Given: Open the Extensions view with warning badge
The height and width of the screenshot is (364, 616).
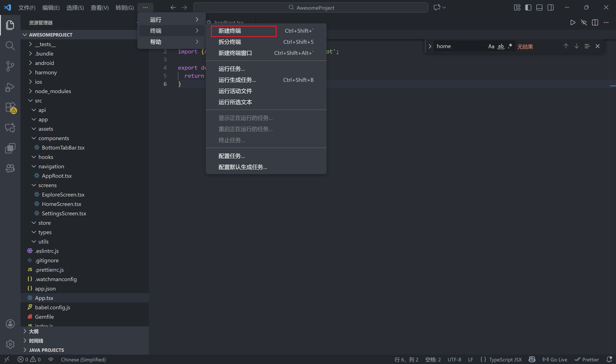Looking at the screenshot, I should (10, 107).
